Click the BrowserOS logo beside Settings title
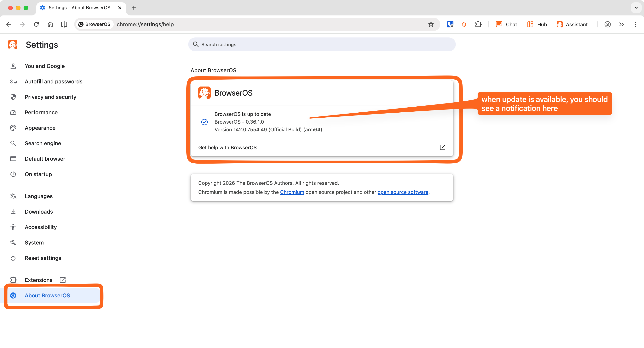644x348 pixels. [x=13, y=44]
